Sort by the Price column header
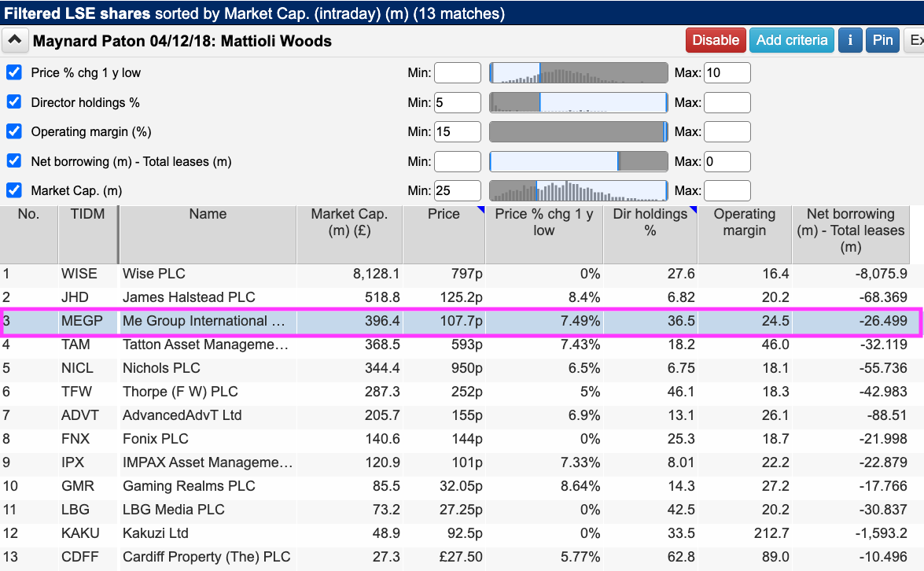The height and width of the screenshot is (571, 924). pos(444,234)
